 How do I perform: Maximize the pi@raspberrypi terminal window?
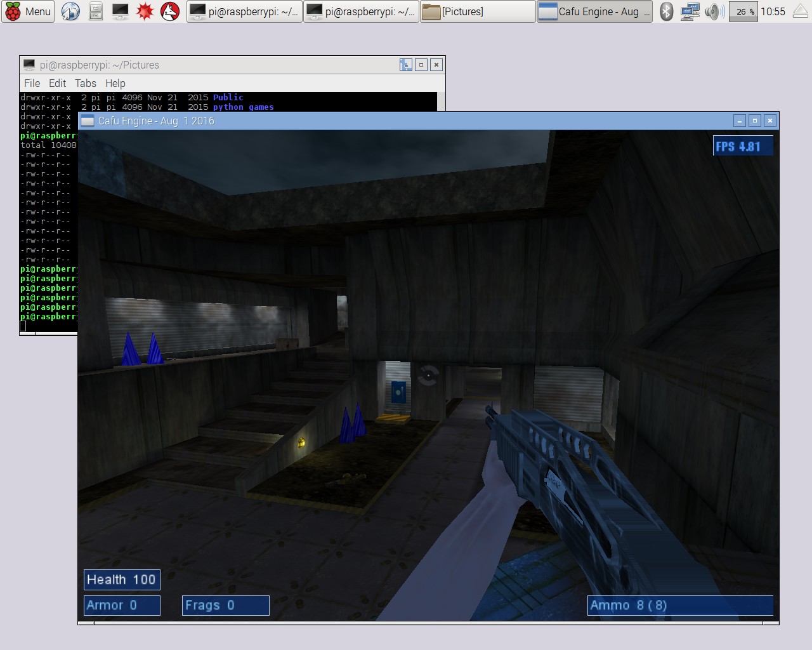pyautogui.click(x=421, y=65)
